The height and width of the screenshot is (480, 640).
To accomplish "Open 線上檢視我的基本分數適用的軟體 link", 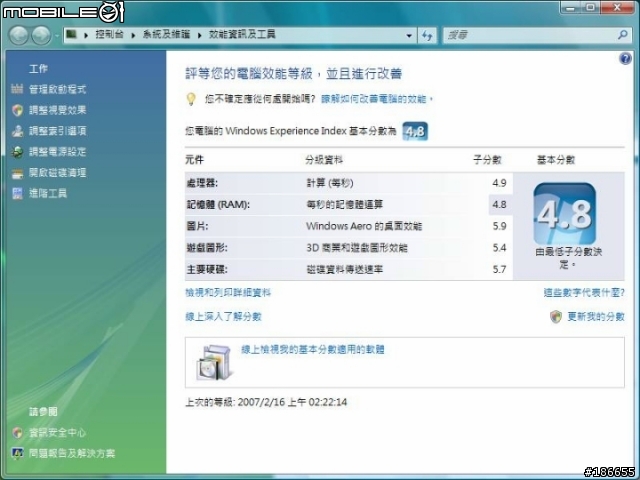I will pos(313,350).
